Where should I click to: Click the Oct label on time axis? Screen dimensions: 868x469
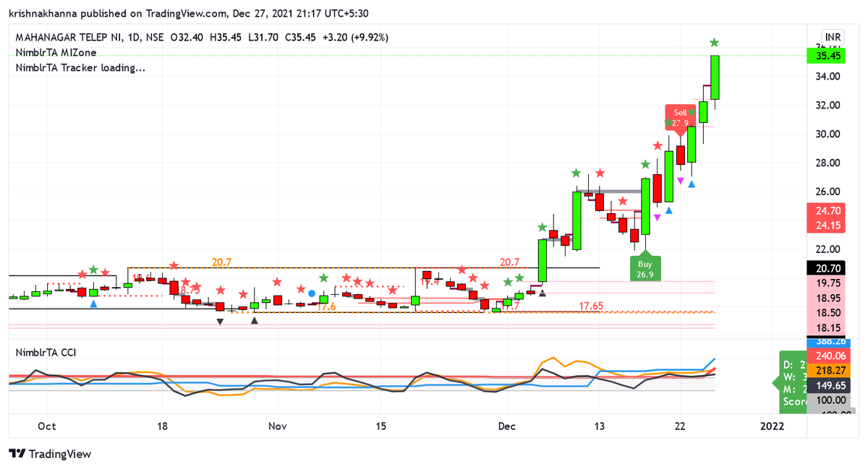tap(47, 426)
